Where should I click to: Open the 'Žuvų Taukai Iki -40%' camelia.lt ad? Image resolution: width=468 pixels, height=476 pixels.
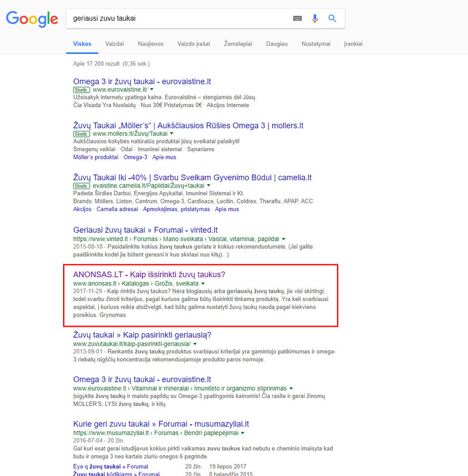[192, 177]
